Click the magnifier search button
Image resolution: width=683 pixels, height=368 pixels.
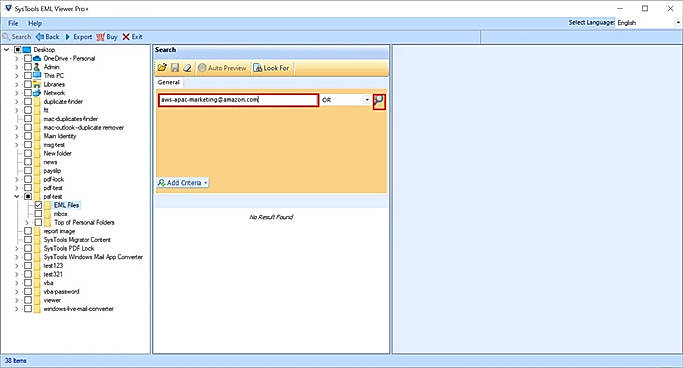click(x=379, y=102)
